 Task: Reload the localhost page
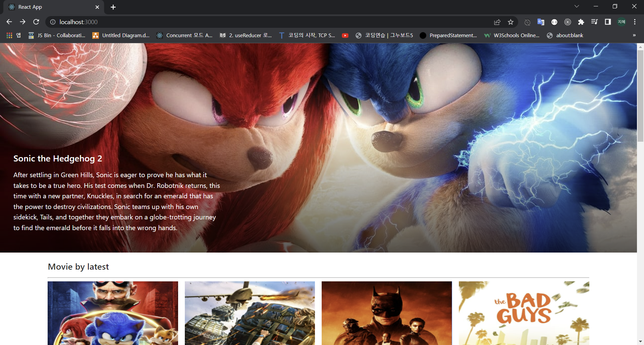(36, 22)
